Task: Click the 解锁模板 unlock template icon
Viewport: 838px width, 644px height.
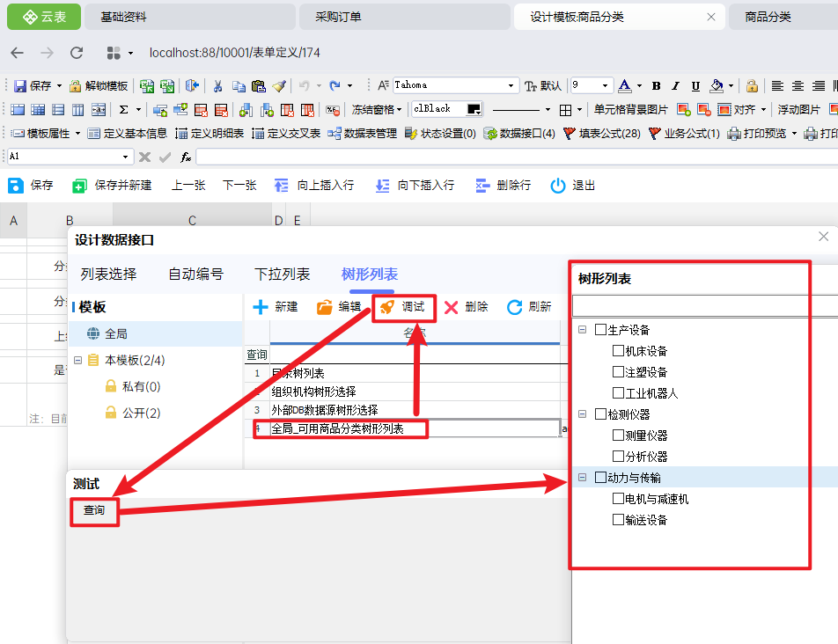Action: [x=99, y=86]
